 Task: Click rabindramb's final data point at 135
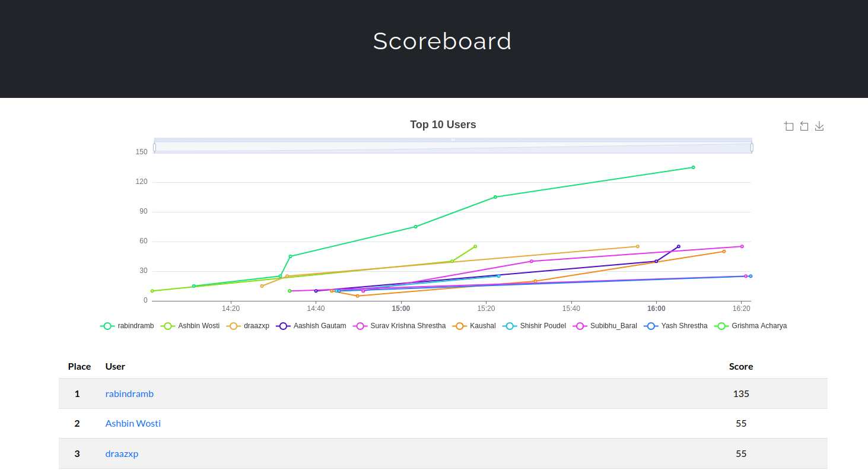coord(693,167)
